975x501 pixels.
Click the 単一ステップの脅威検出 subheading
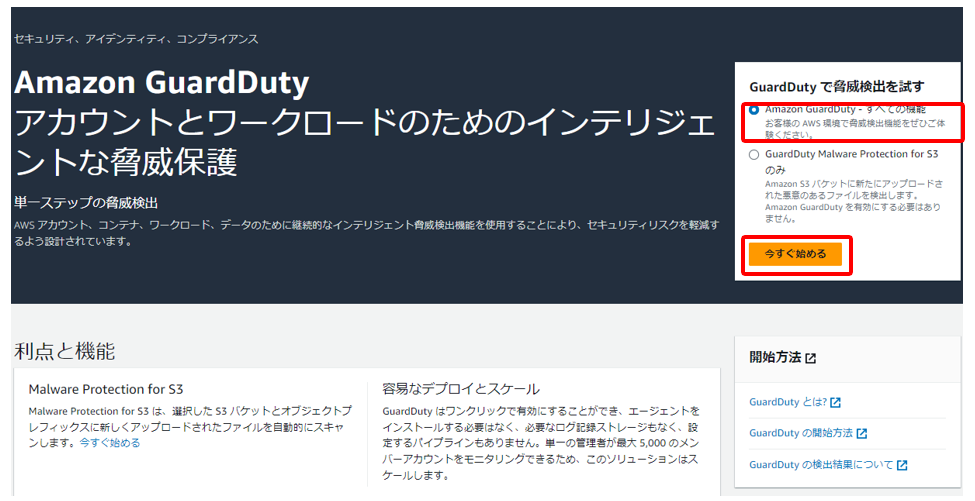pos(86,203)
